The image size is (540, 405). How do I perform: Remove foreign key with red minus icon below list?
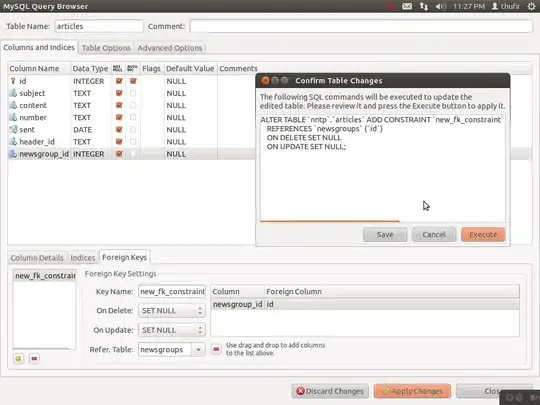[x=34, y=359]
